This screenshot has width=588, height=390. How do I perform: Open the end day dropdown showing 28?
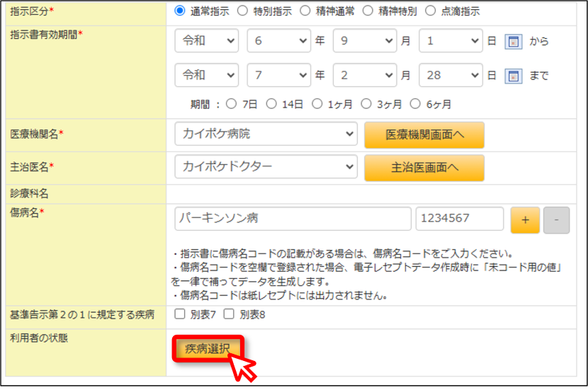451,75
